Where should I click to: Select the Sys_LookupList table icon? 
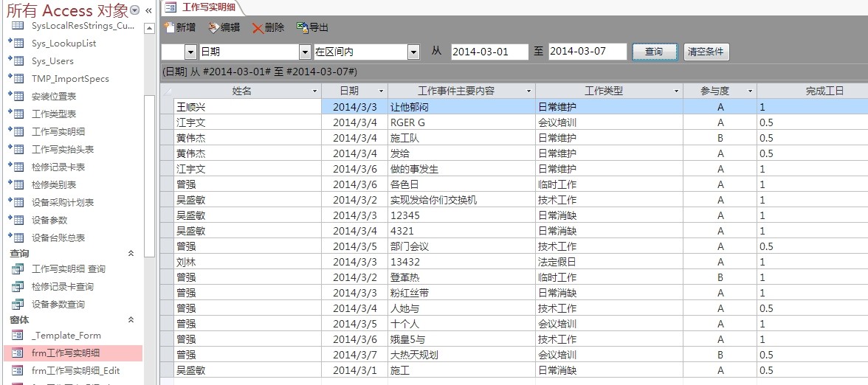[x=17, y=43]
